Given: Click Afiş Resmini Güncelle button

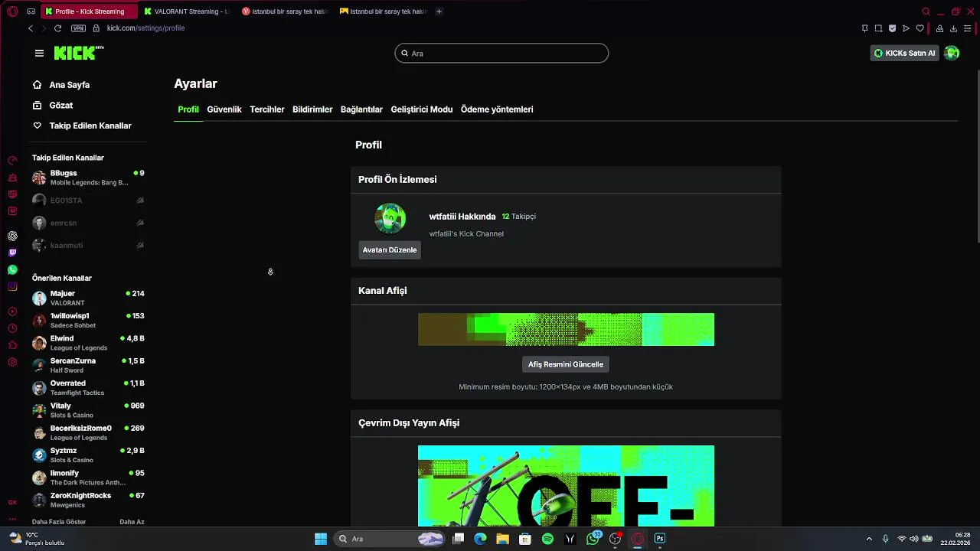Looking at the screenshot, I should pyautogui.click(x=566, y=364).
